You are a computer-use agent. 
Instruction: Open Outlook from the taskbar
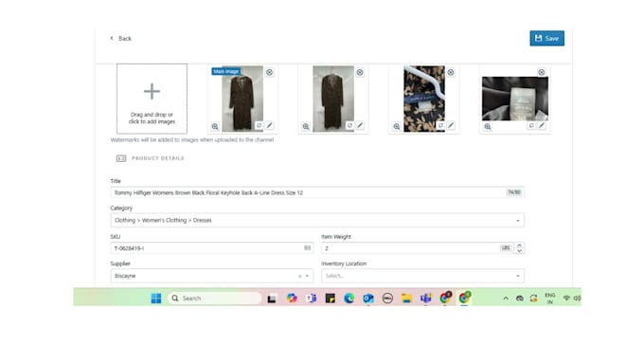(x=368, y=299)
